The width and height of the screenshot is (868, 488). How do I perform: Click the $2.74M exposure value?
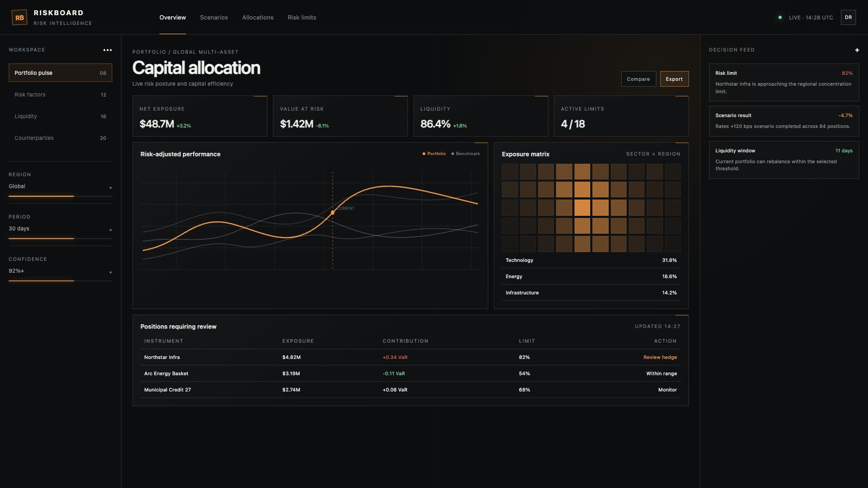point(291,390)
